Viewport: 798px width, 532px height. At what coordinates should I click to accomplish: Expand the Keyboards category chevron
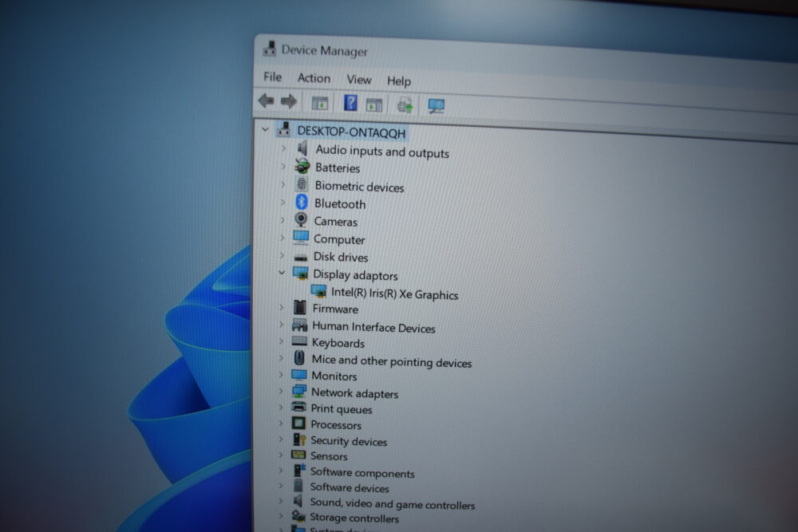[281, 341]
